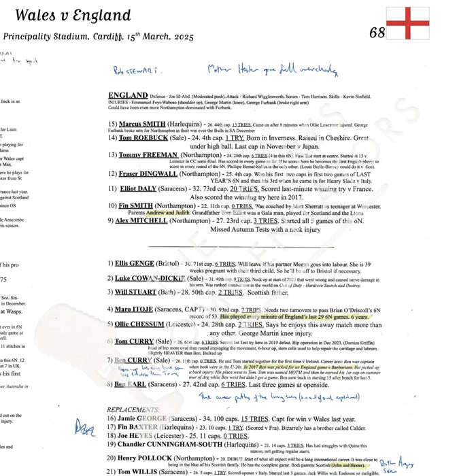Select player name 'Fraser DINGWALL'
Image resolution: width=476 pixels, height=476 pixels.
pyautogui.click(x=148, y=174)
